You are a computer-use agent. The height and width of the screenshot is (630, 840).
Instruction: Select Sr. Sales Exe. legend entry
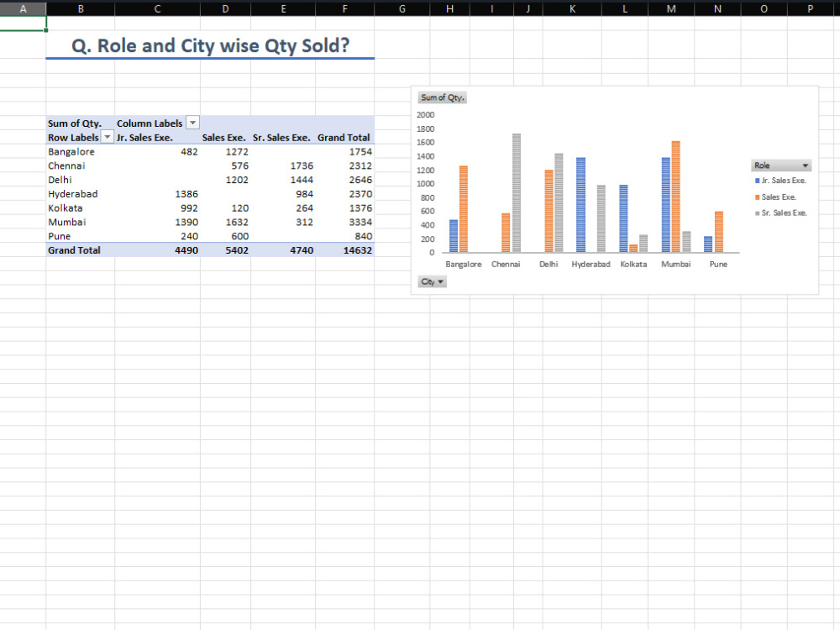coord(781,213)
